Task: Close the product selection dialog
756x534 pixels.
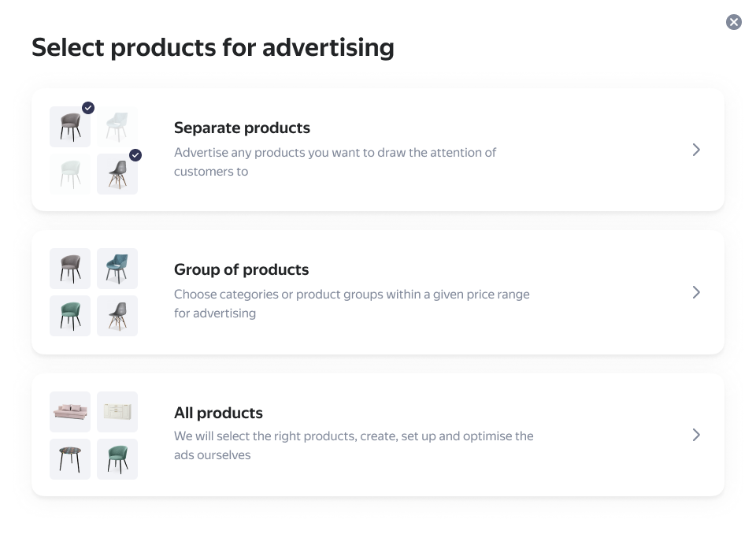Action: [x=733, y=22]
